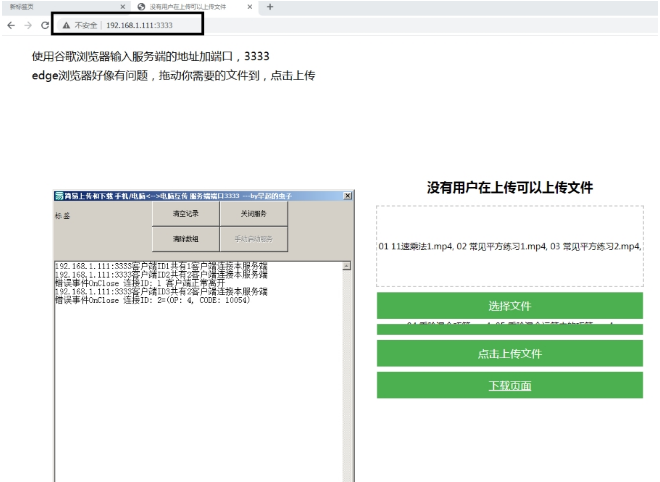Click log line with CODE: 10054
This screenshot has width=660, height=482.
152,300
